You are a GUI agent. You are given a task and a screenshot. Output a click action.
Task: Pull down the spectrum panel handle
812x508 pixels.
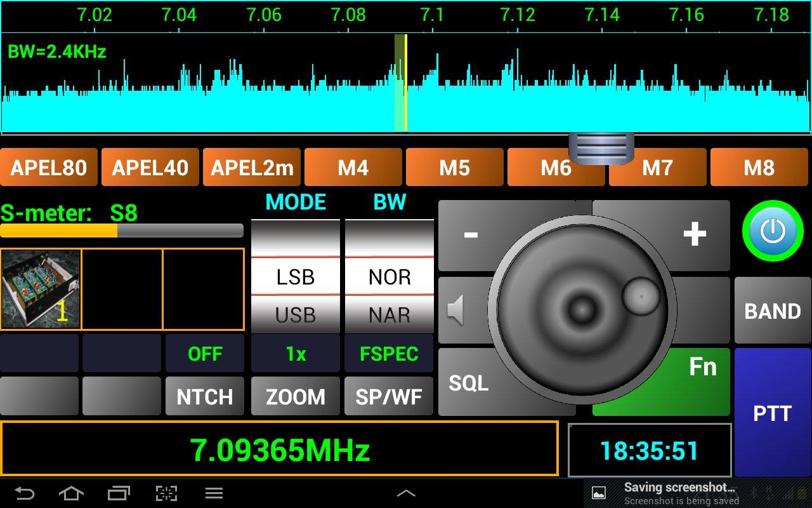(601, 150)
